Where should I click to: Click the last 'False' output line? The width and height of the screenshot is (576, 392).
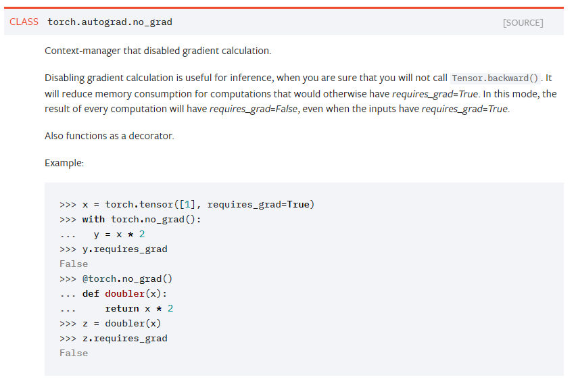(74, 353)
